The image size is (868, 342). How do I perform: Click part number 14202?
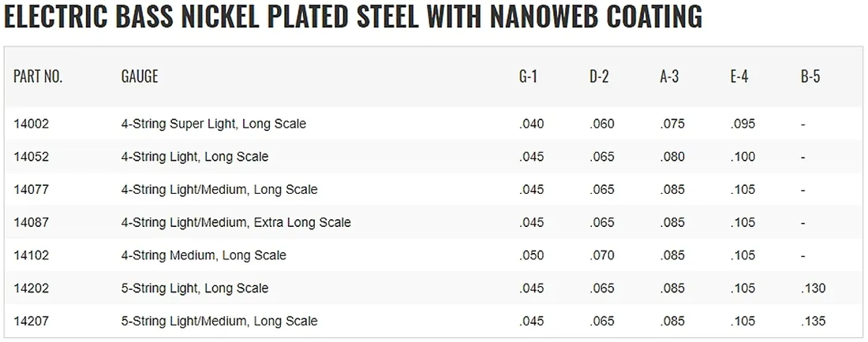pyautogui.click(x=32, y=288)
